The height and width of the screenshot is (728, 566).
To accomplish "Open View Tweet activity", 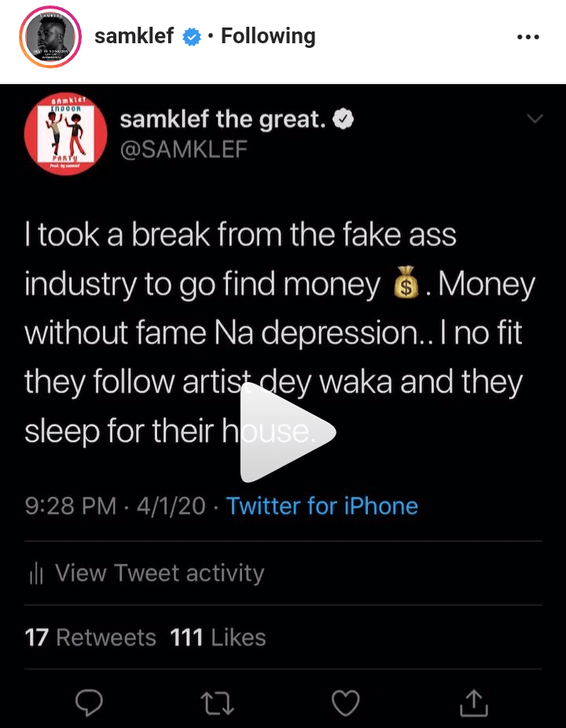I will (159, 573).
